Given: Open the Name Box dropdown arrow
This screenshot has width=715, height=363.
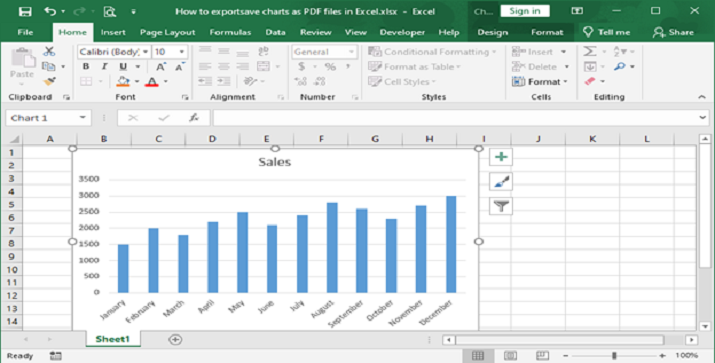Looking at the screenshot, I should [83, 118].
